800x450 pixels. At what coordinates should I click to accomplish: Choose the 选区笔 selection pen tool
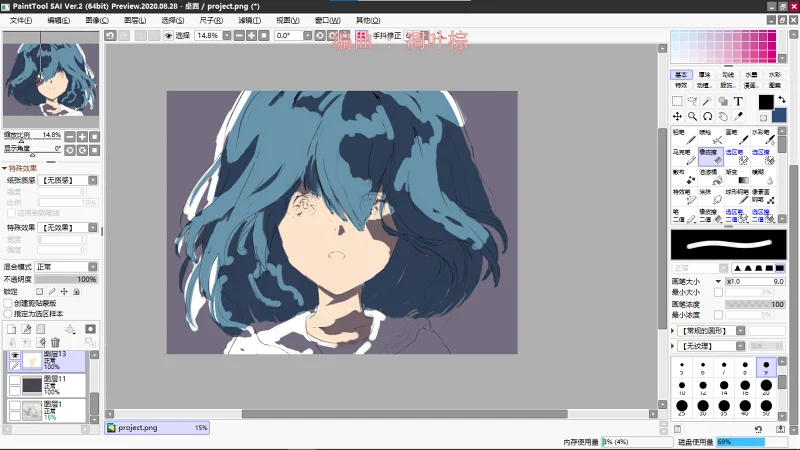tap(737, 156)
